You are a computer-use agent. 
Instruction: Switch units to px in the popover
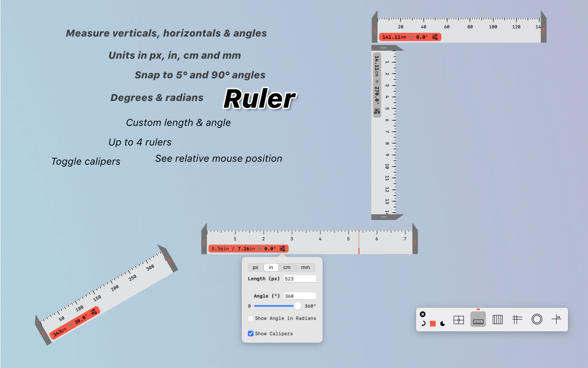pos(256,267)
